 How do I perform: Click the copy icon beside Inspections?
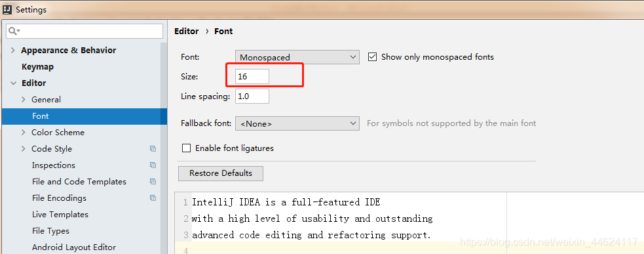point(153,165)
